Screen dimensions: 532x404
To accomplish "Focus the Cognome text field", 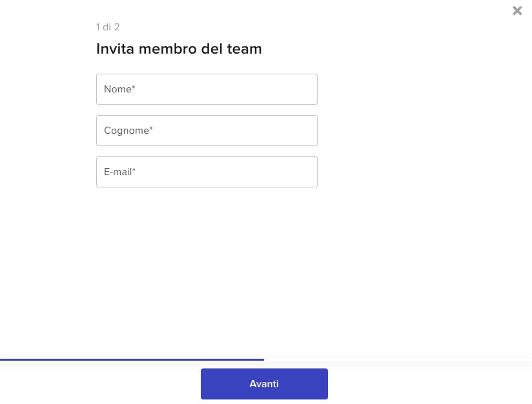I will coord(207,131).
